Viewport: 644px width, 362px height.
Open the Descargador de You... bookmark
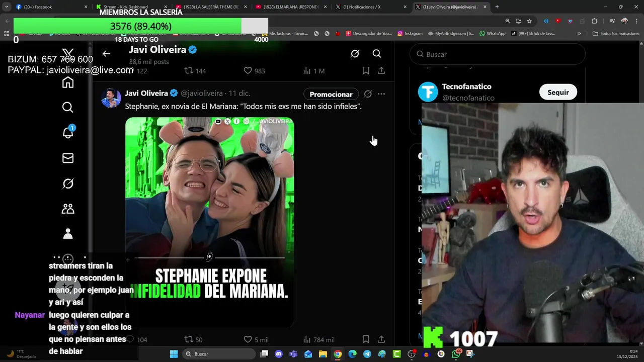[368, 34]
